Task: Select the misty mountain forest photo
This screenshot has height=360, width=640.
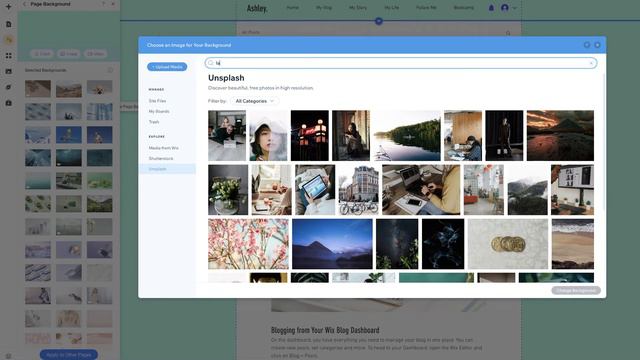Action: pos(527,190)
